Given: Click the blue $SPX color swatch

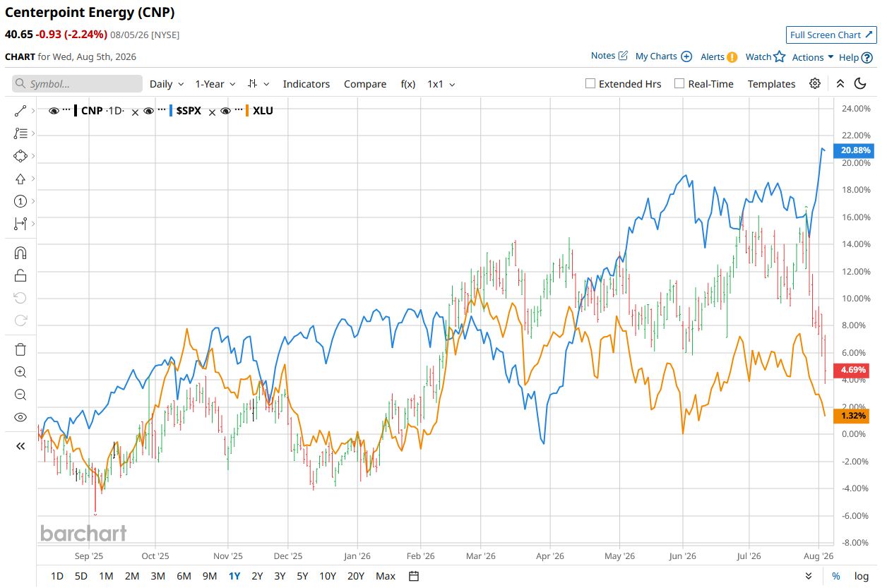Looking at the screenshot, I should tap(171, 111).
